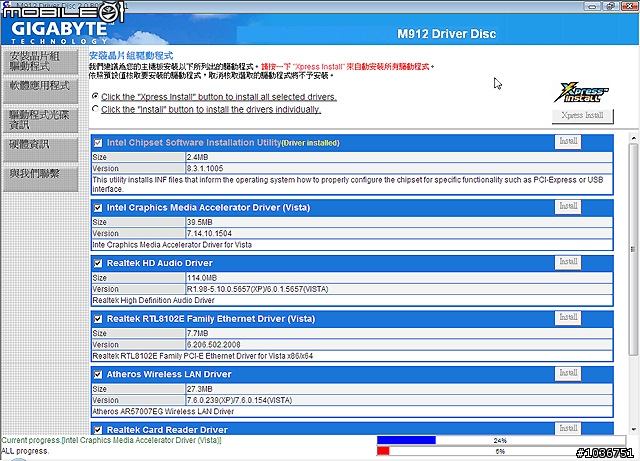Click the Atheros version 7.6.0.239(XP) value
This screenshot has height=461, width=640.
tap(240, 400)
